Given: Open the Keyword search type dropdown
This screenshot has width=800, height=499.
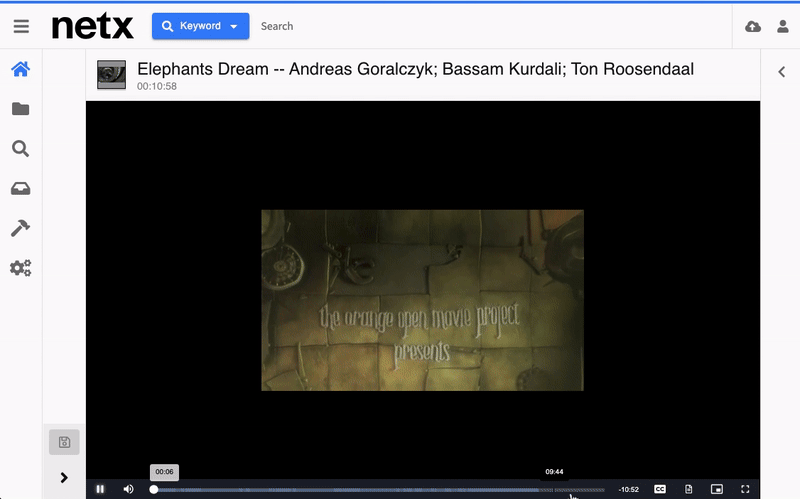Looking at the screenshot, I should (201, 26).
